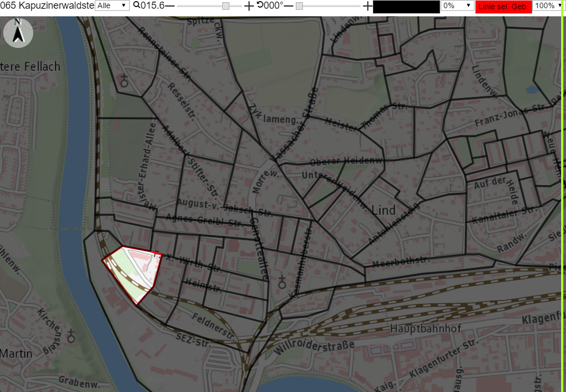This screenshot has height=392, width=566.
Task: Click the zoom minus button
Action: 169,6
